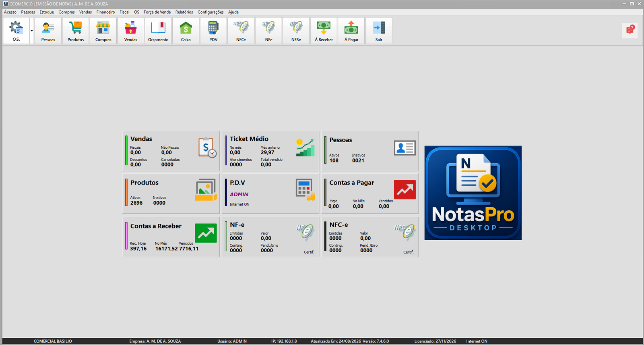Image resolution: width=644 pixels, height=345 pixels.
Task: Click the Rec. Hoje value 397,16
Action: tap(138, 249)
